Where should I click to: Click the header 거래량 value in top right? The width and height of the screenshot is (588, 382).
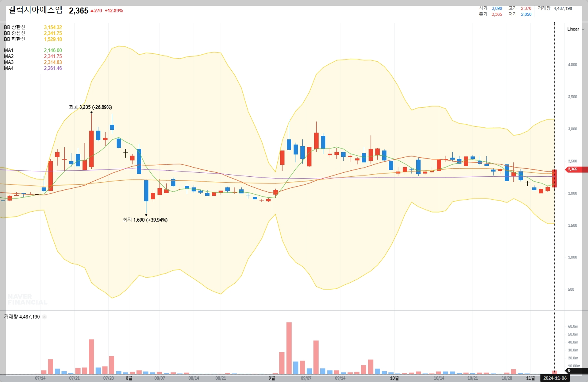click(563, 8)
